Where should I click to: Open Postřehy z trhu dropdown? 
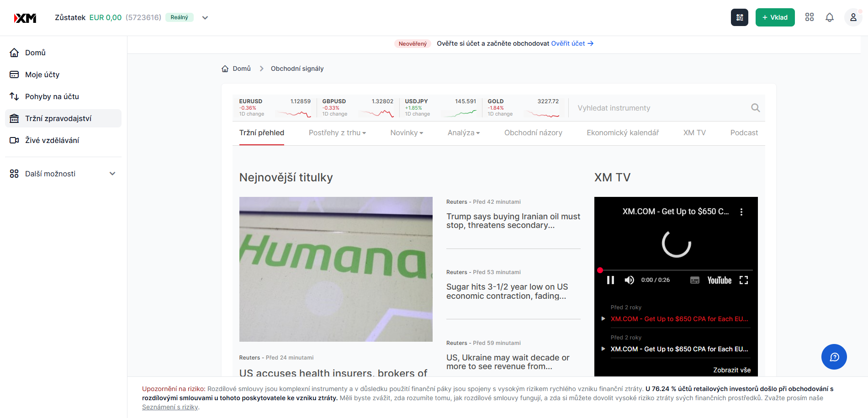click(337, 133)
